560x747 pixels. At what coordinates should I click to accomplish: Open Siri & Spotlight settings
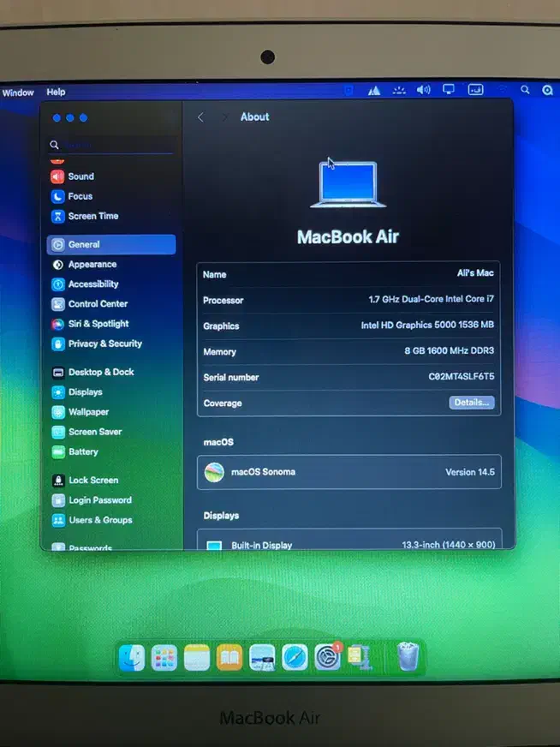(x=90, y=324)
